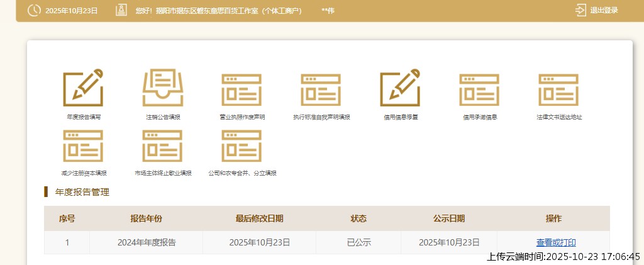This screenshot has width=644, height=265.
Task: Select the 减少注册资本填报 icon
Action: [83, 146]
